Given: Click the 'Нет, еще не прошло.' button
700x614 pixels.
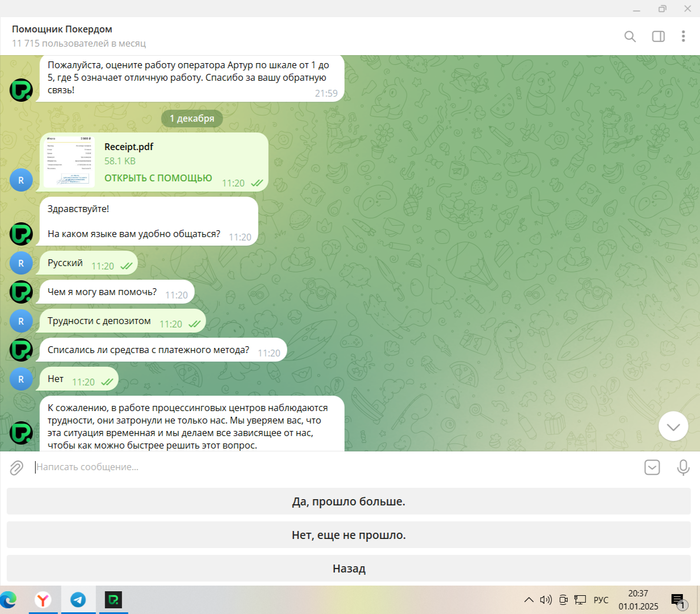Looking at the screenshot, I should [x=349, y=535].
